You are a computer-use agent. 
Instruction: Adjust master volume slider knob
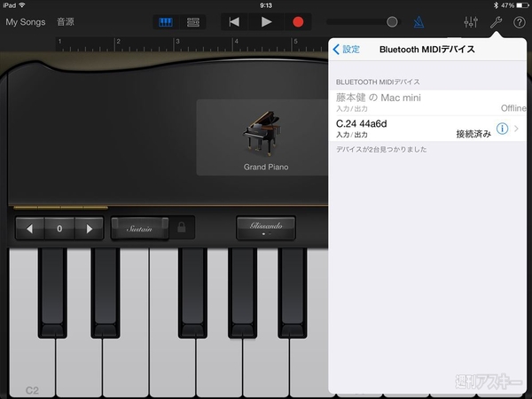tap(392, 22)
